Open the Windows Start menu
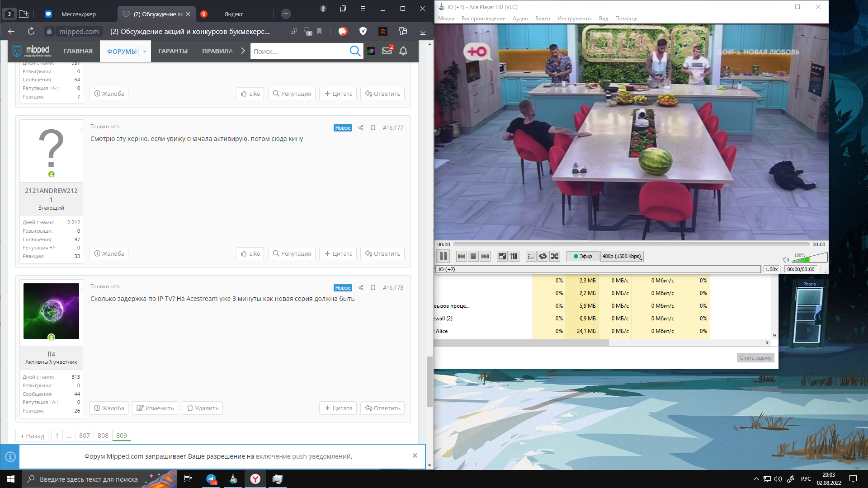Image resolution: width=868 pixels, height=488 pixels. (x=11, y=479)
